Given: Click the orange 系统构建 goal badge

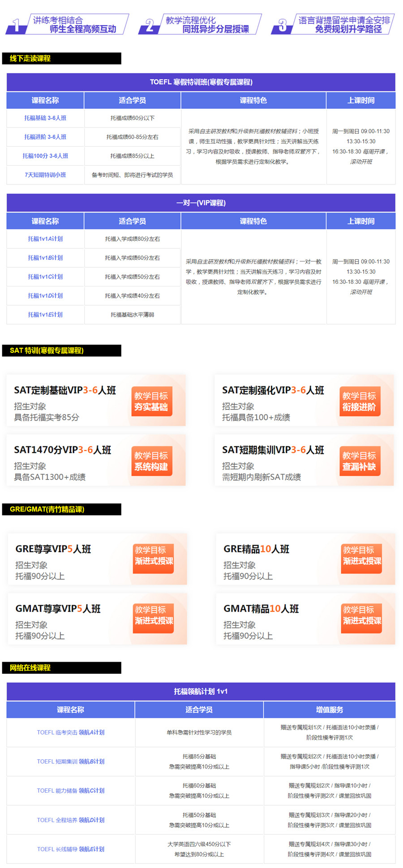Looking at the screenshot, I should 151,461.
